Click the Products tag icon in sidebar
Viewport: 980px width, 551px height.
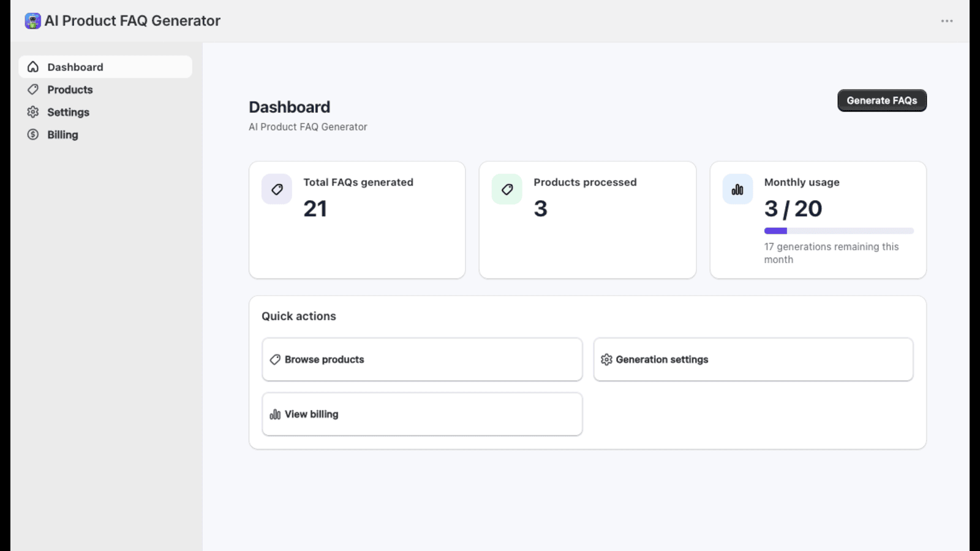click(33, 89)
